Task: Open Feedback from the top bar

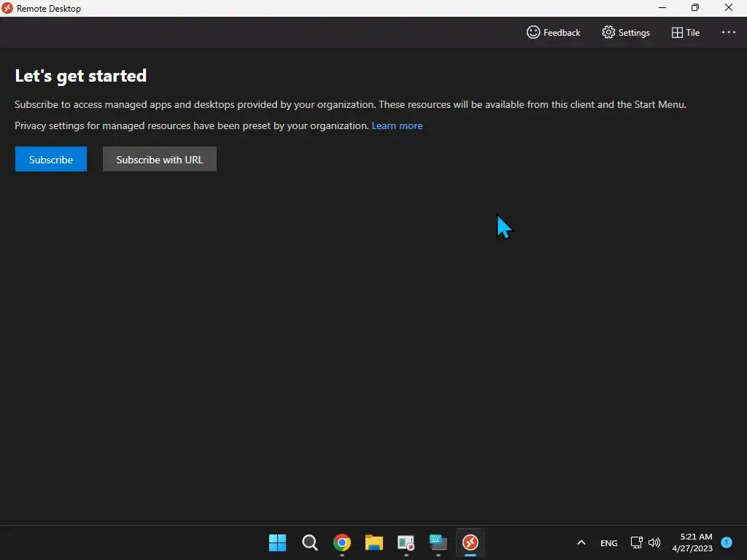Action: click(553, 32)
